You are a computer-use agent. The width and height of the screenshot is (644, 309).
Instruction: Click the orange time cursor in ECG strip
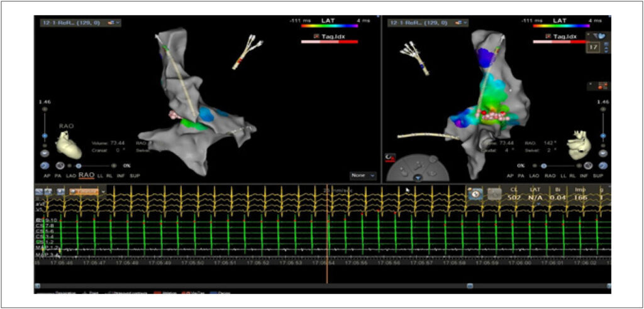coord(327,233)
